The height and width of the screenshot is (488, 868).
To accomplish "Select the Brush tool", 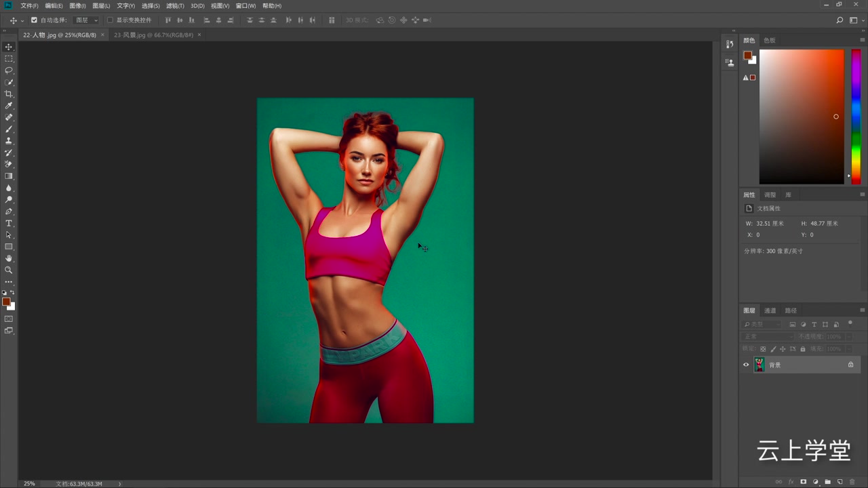I will coord(9,129).
